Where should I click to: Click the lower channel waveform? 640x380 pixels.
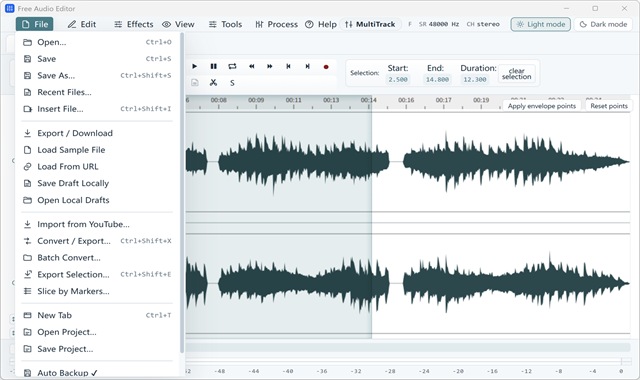408,284
